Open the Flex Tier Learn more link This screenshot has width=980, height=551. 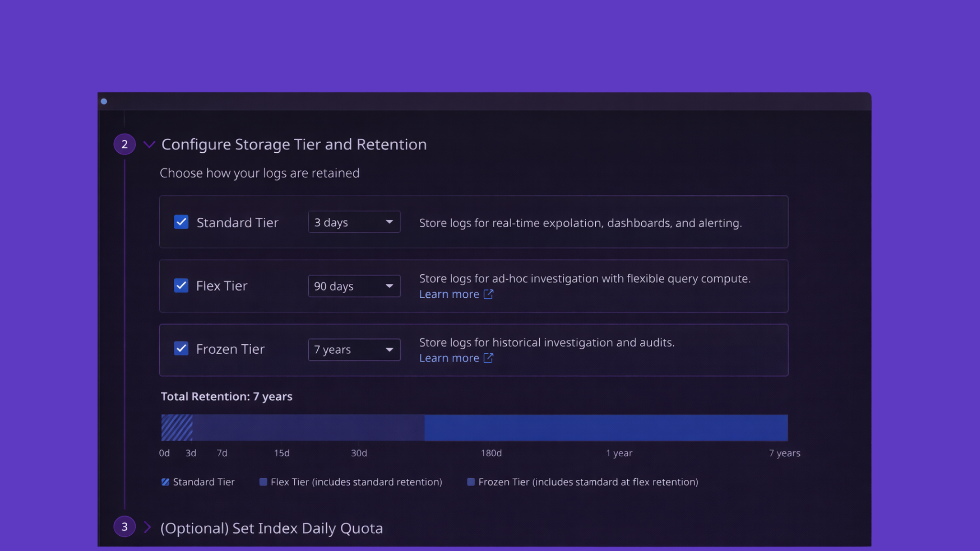point(449,294)
